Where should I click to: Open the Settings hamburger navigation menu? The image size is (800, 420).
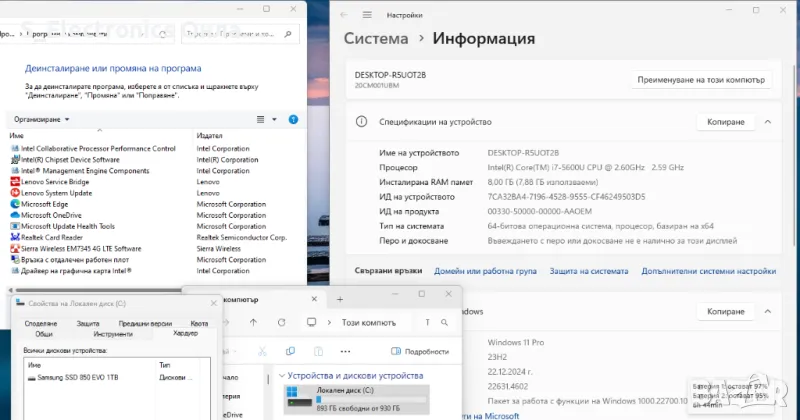pyautogui.click(x=367, y=13)
